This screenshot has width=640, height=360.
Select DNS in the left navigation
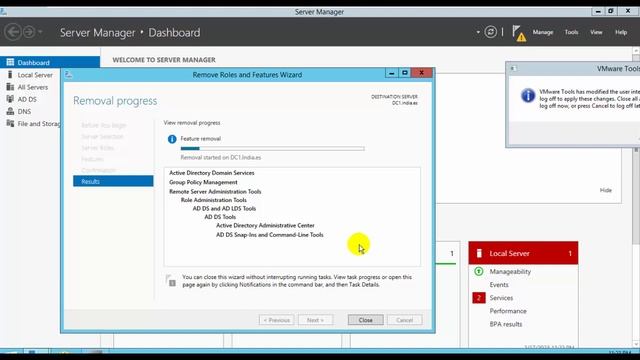(x=24, y=111)
